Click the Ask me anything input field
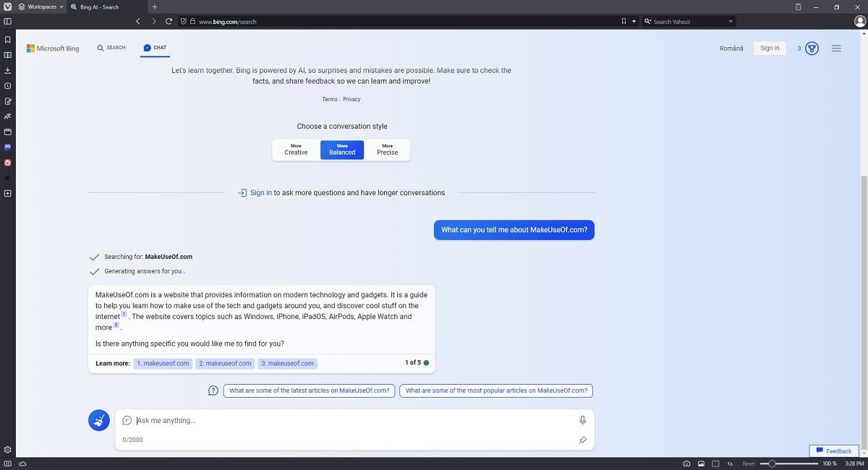868x470 pixels. pyautogui.click(x=289, y=420)
